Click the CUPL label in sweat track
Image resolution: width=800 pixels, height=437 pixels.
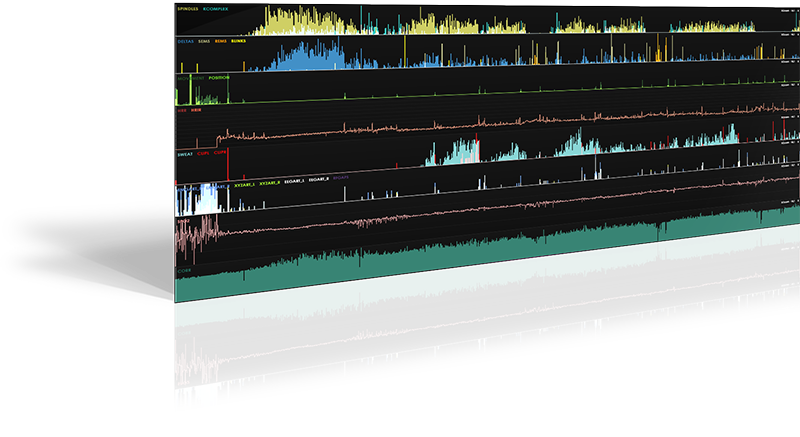204,155
